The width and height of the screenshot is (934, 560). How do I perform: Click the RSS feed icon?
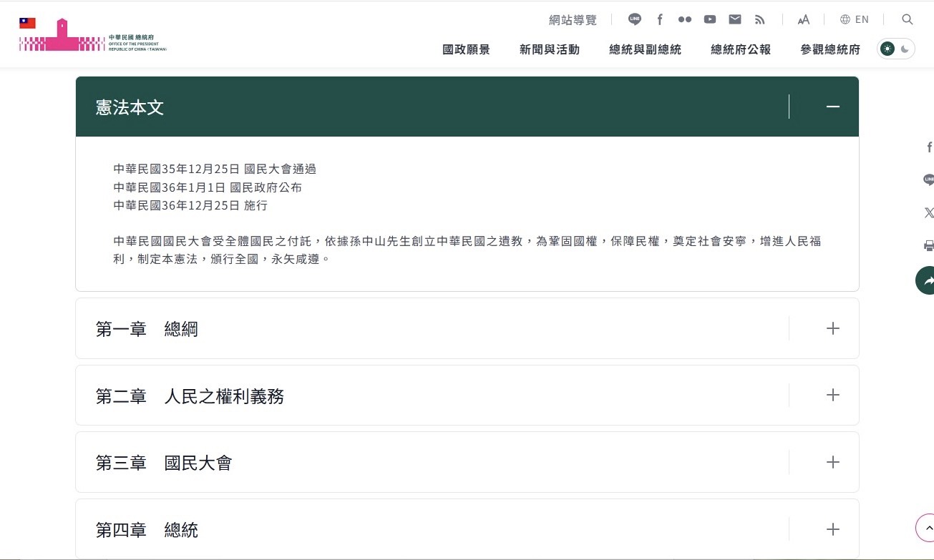tap(760, 19)
